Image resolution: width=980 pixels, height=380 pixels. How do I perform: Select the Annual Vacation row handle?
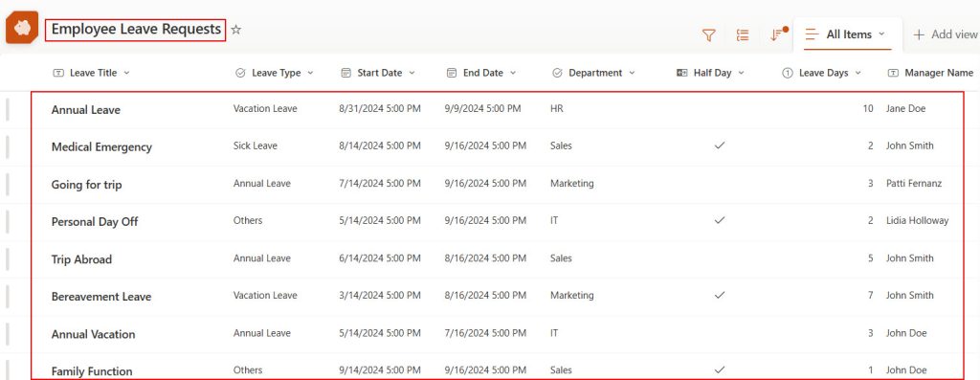(x=8, y=334)
